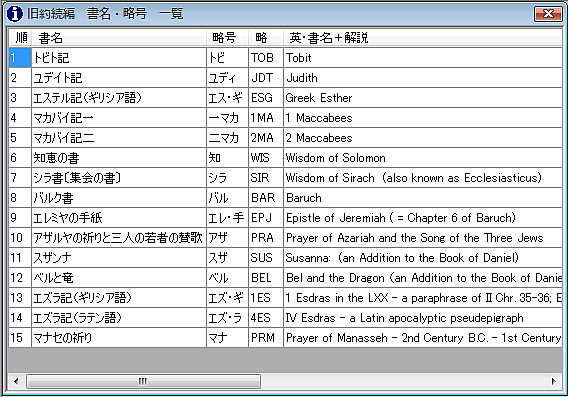Viewport: 568px width, 397px height.
Task: Select the スザンナ book name
Action: coord(119,258)
